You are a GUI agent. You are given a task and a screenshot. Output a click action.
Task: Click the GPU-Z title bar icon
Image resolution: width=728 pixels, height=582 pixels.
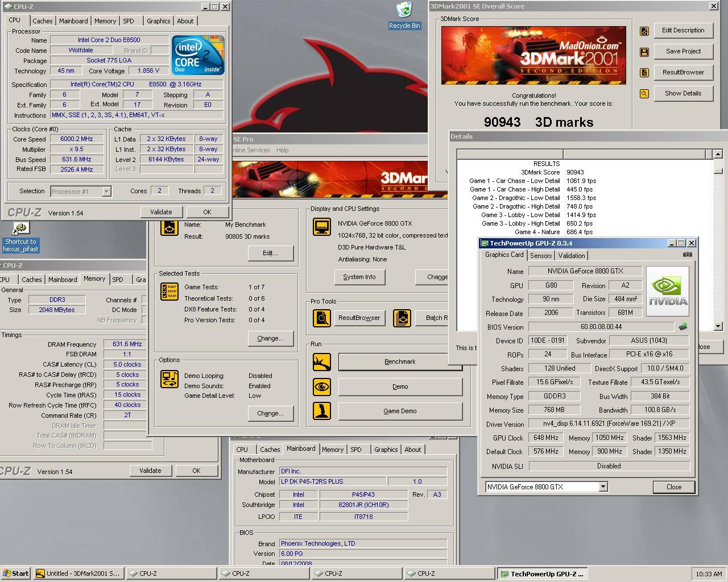(485, 243)
